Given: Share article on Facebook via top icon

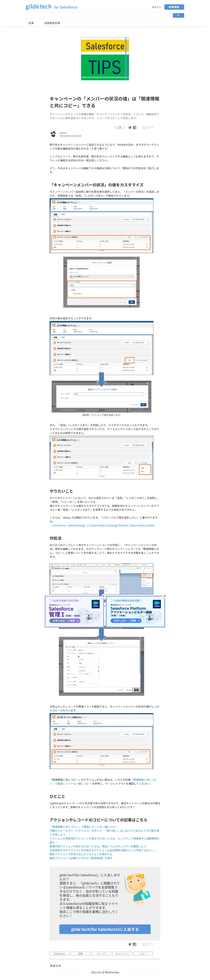Looking at the screenshot, I should coord(135,127).
